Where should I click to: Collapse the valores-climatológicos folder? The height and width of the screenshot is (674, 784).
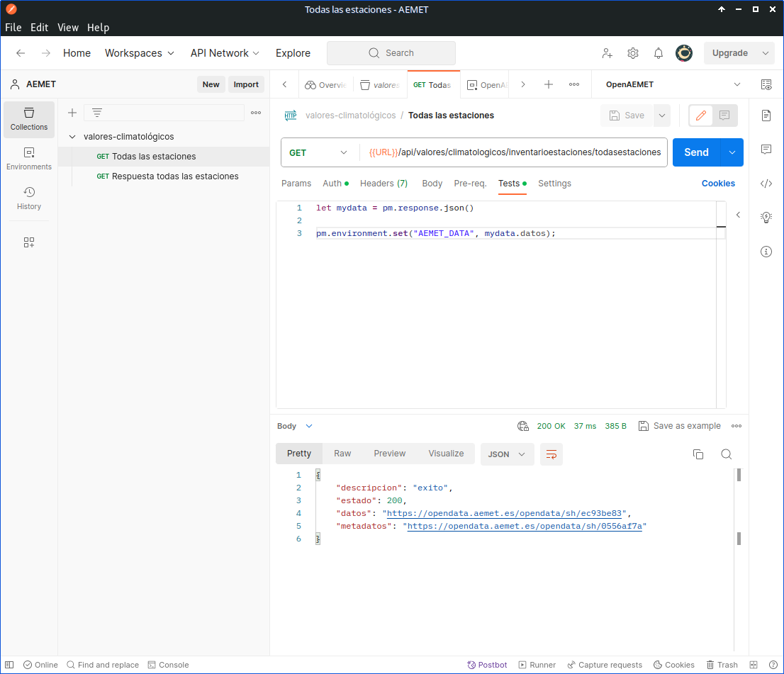tap(72, 136)
